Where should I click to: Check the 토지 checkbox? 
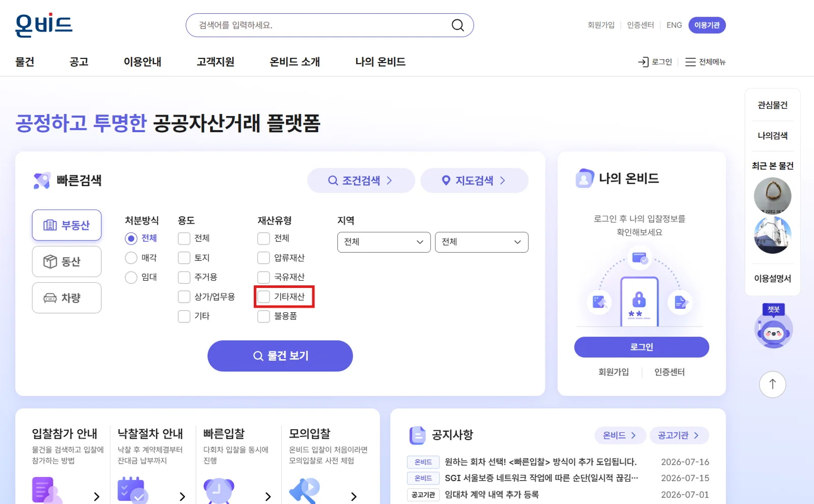coord(184,258)
